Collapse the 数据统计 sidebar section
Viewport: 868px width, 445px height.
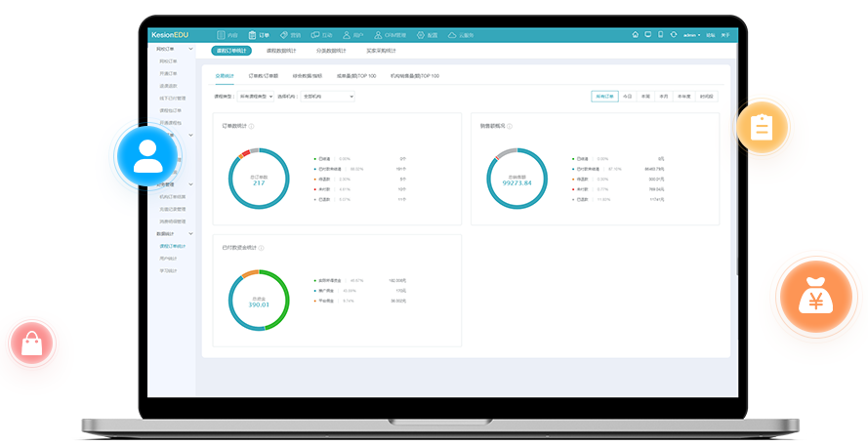click(190, 234)
